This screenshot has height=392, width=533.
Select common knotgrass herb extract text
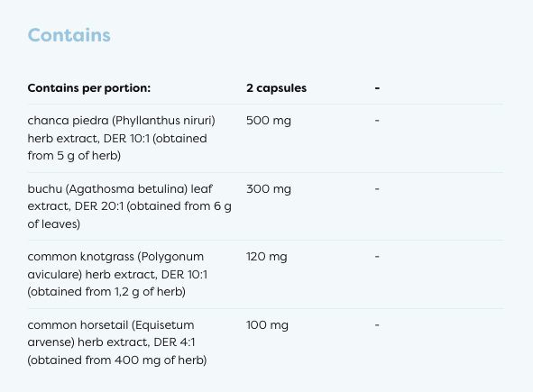tap(117, 274)
